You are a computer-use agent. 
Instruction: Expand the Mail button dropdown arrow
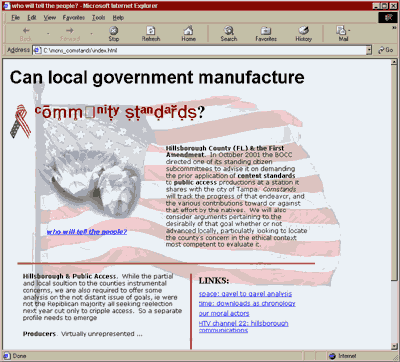pos(349,30)
